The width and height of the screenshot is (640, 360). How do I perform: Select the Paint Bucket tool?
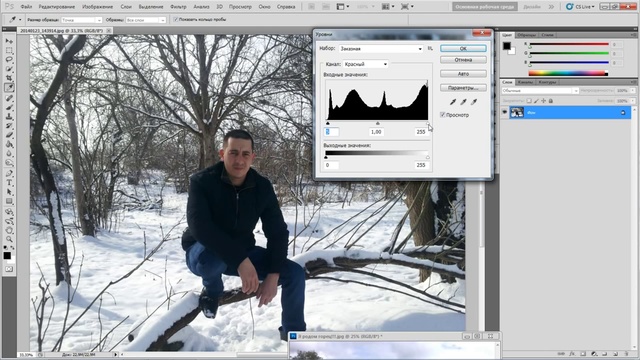pyautogui.click(x=9, y=144)
